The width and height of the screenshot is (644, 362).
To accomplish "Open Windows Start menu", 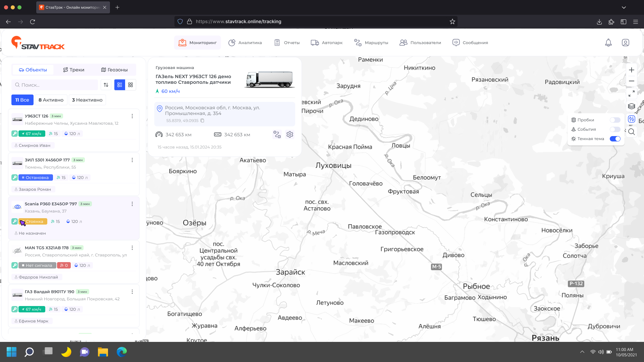I will (11, 352).
